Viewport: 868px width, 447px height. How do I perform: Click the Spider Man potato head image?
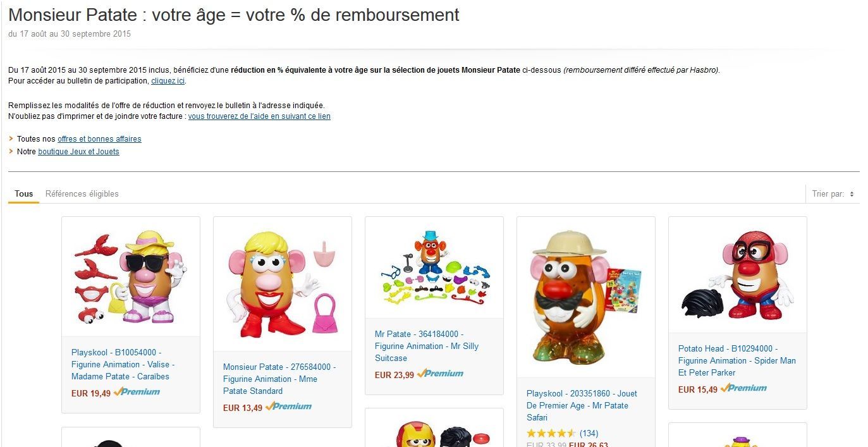737,275
